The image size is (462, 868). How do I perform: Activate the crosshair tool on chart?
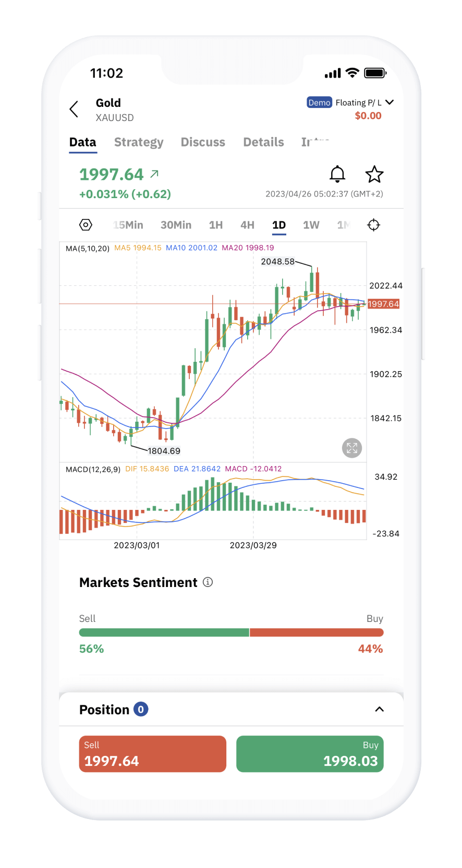click(373, 225)
